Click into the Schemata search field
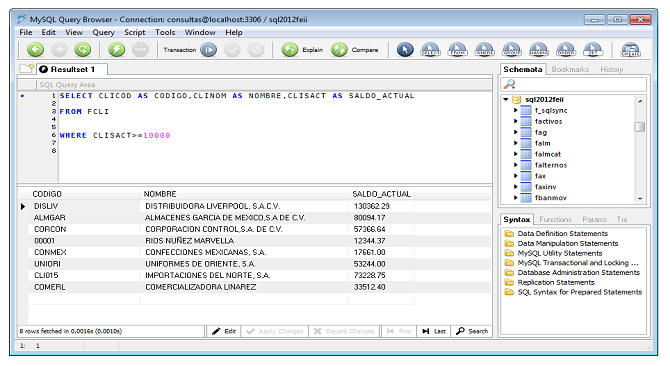 [574, 84]
